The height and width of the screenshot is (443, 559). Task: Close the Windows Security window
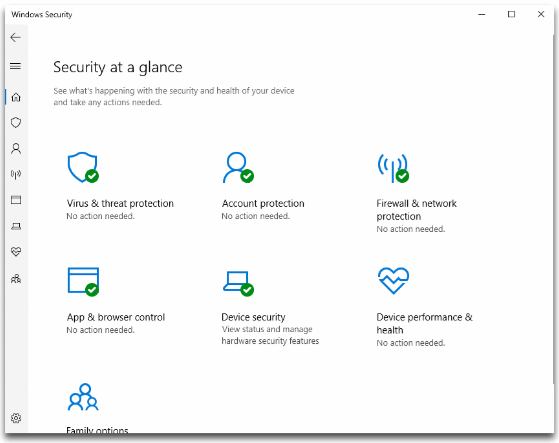pos(541,14)
